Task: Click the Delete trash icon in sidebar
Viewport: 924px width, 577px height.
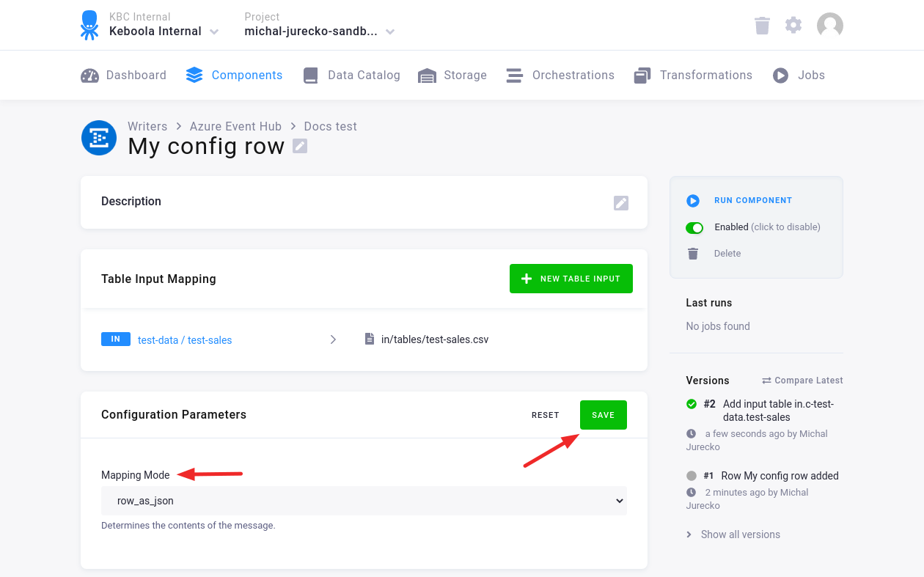Action: pyautogui.click(x=693, y=254)
